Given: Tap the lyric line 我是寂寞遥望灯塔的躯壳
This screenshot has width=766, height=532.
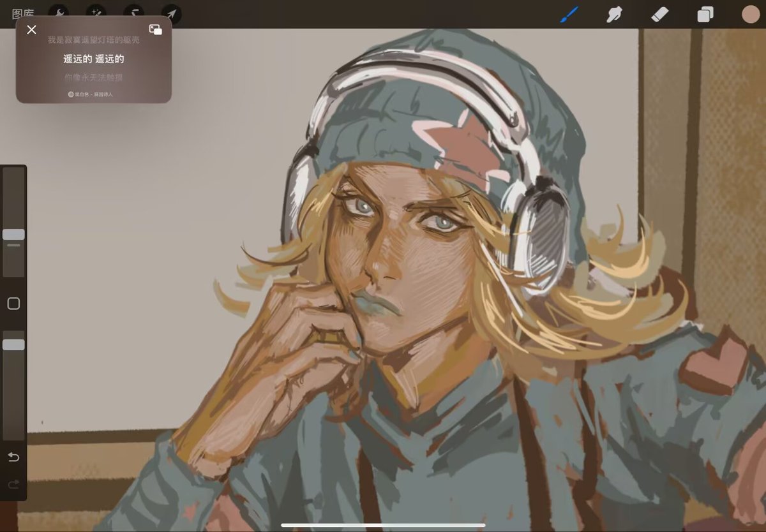Looking at the screenshot, I should point(93,40).
